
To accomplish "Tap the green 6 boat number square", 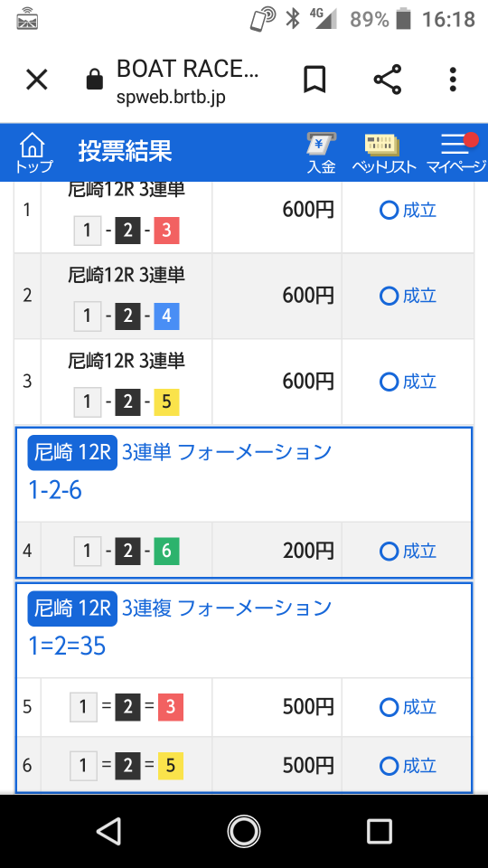I will tap(166, 552).
